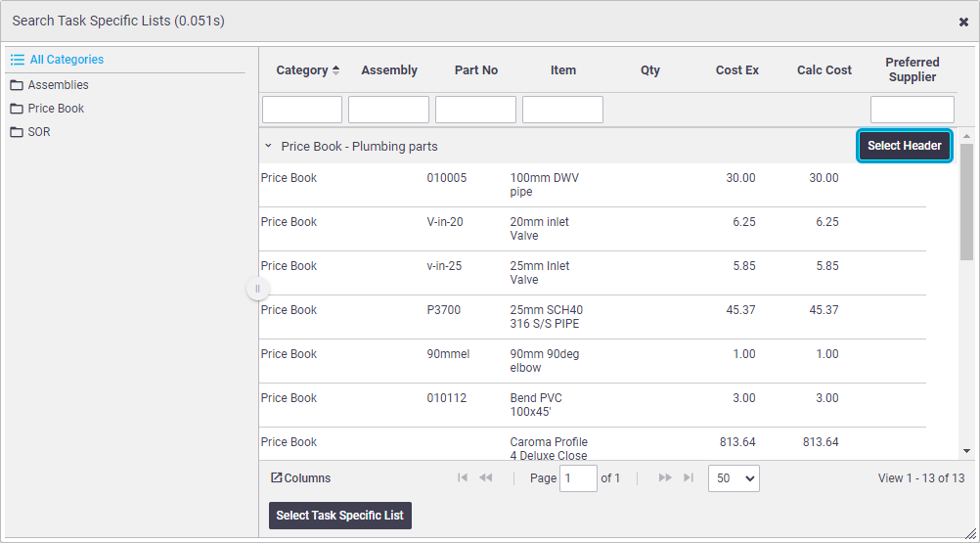Focus the Item filter field
Viewport: 980px width, 543px height.
tap(562, 110)
